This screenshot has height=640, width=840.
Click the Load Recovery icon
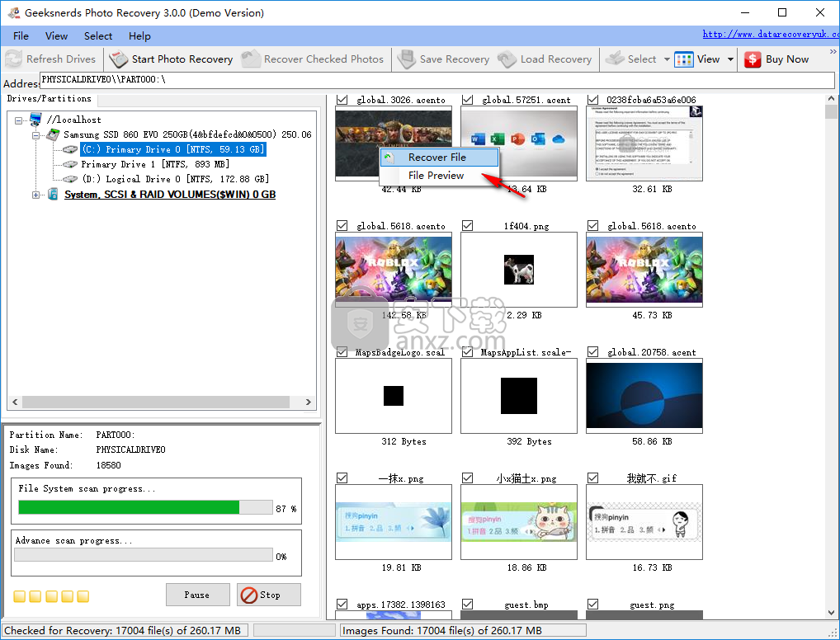[x=507, y=59]
